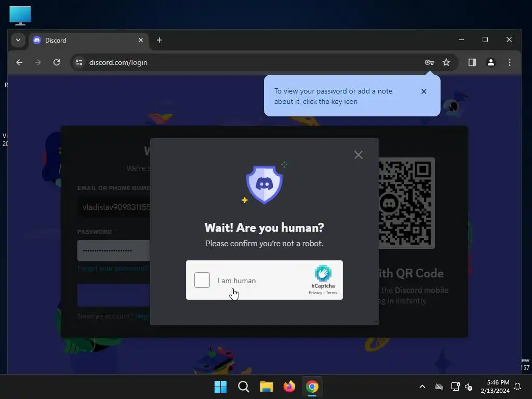Open a new browser tab

159,40
